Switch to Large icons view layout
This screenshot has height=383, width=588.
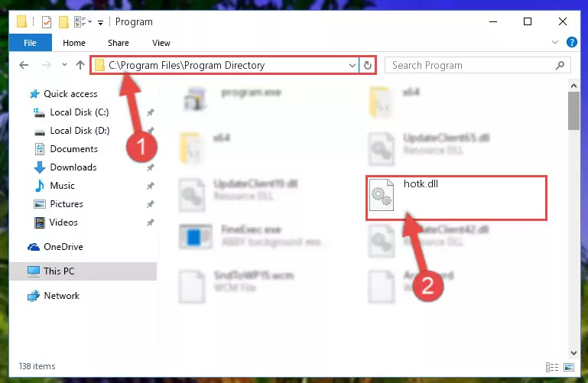pyautogui.click(x=568, y=367)
